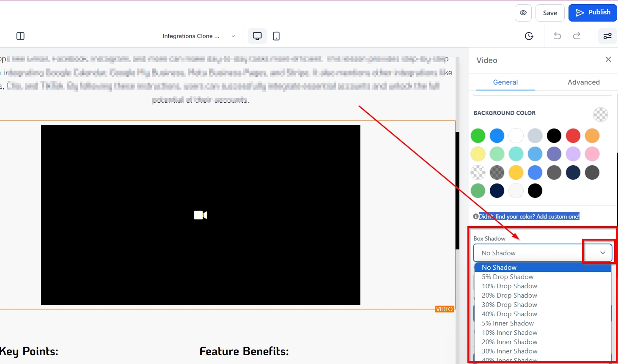Viewport: 618px width, 364px height.
Task: Close the Video settings panel
Action: tap(608, 60)
